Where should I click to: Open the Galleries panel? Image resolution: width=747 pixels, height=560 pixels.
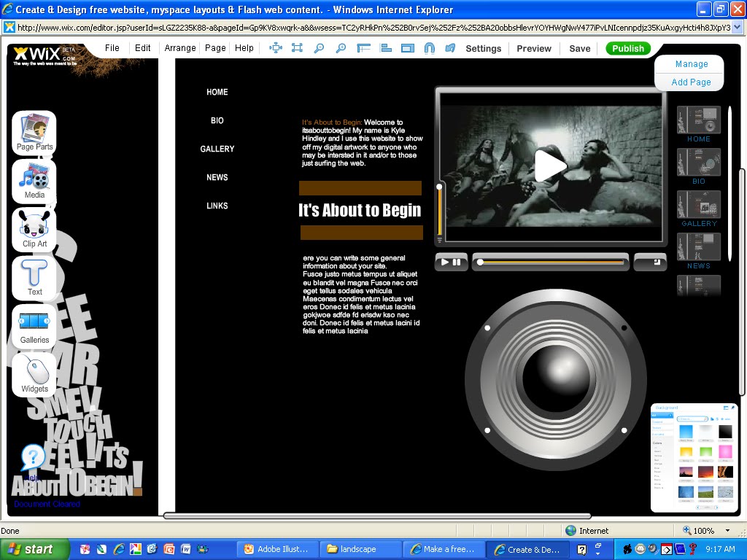pos(34,326)
